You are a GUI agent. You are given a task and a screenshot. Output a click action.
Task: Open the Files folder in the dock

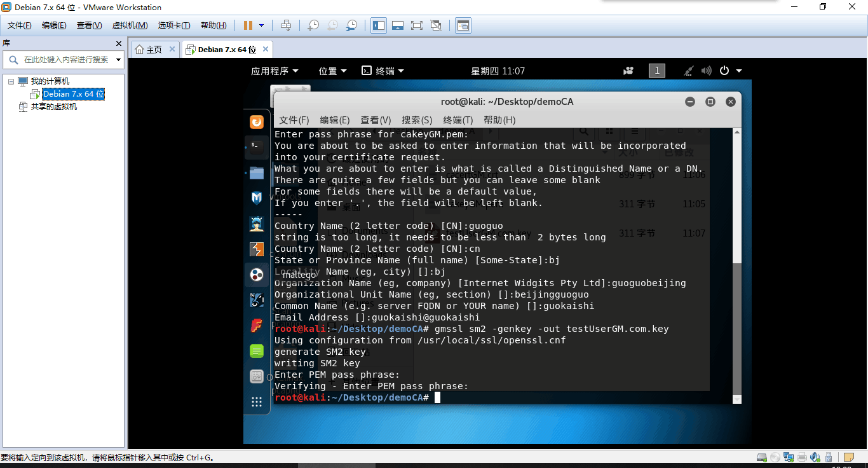[x=257, y=172]
